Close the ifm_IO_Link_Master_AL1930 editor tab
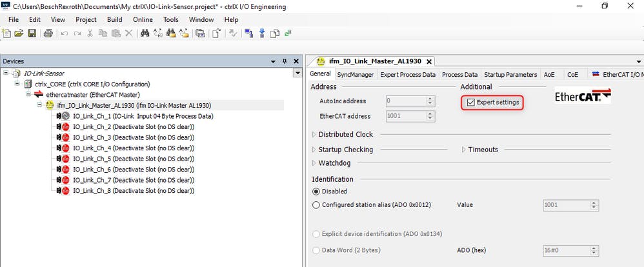Screen dimensions: 644x267 click(429, 62)
